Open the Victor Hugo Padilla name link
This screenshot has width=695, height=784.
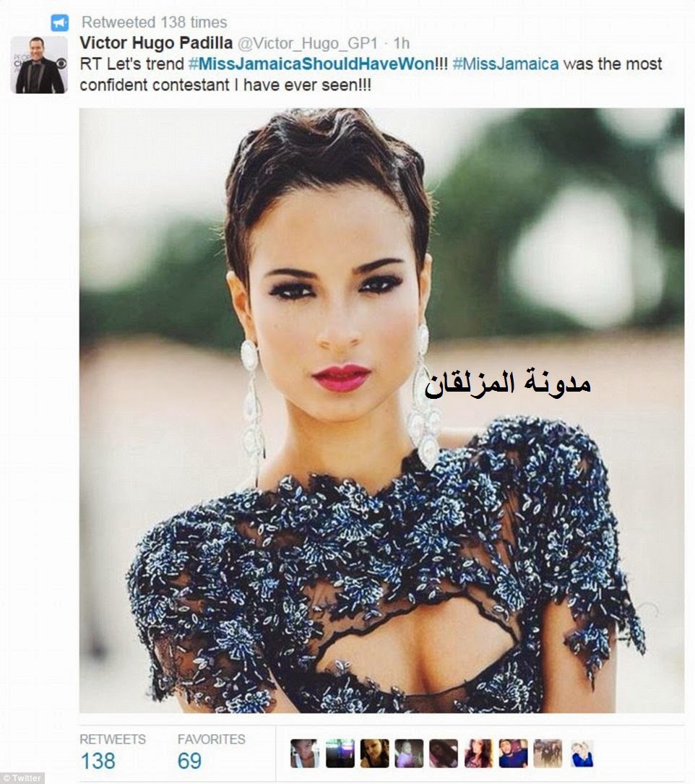pos(156,43)
